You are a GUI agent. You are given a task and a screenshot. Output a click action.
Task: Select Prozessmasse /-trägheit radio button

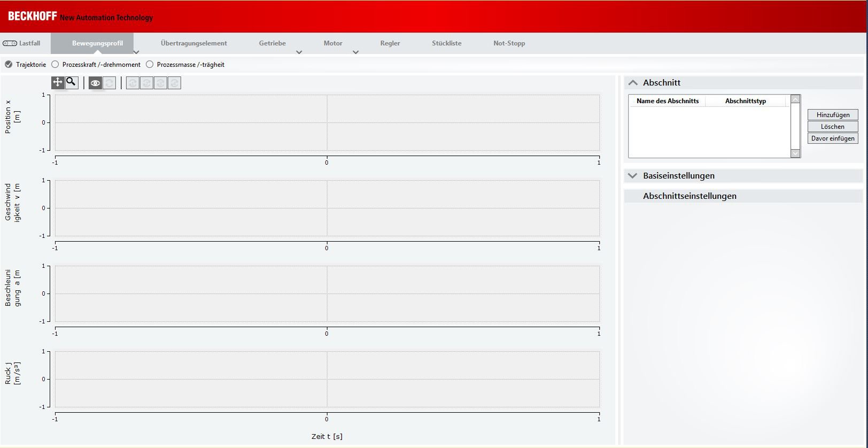150,65
